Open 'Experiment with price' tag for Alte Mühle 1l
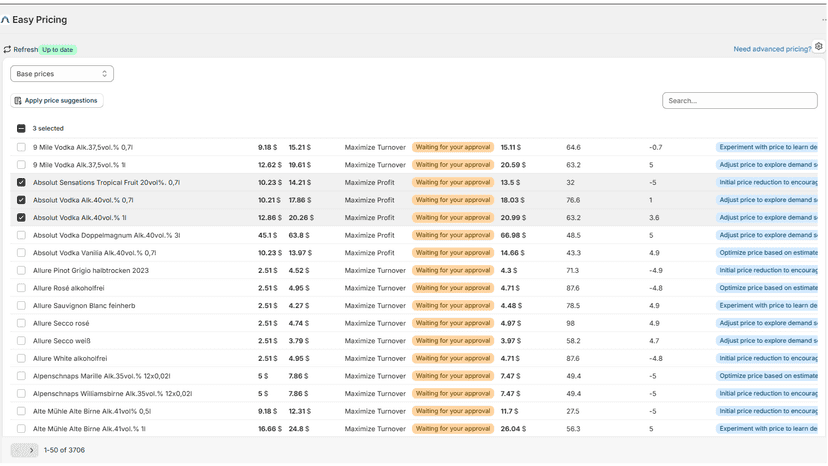The width and height of the screenshot is (828, 466). [x=767, y=429]
